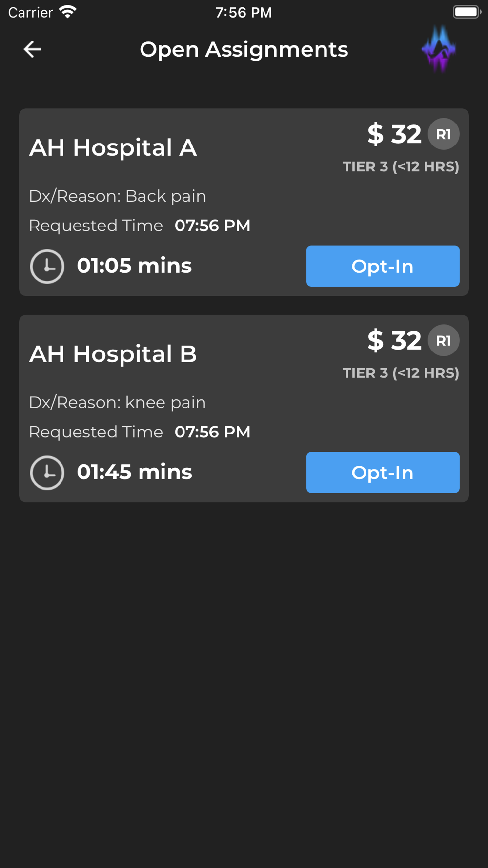
Task: Opt-In to AH Hospital A assignment
Action: [383, 266]
